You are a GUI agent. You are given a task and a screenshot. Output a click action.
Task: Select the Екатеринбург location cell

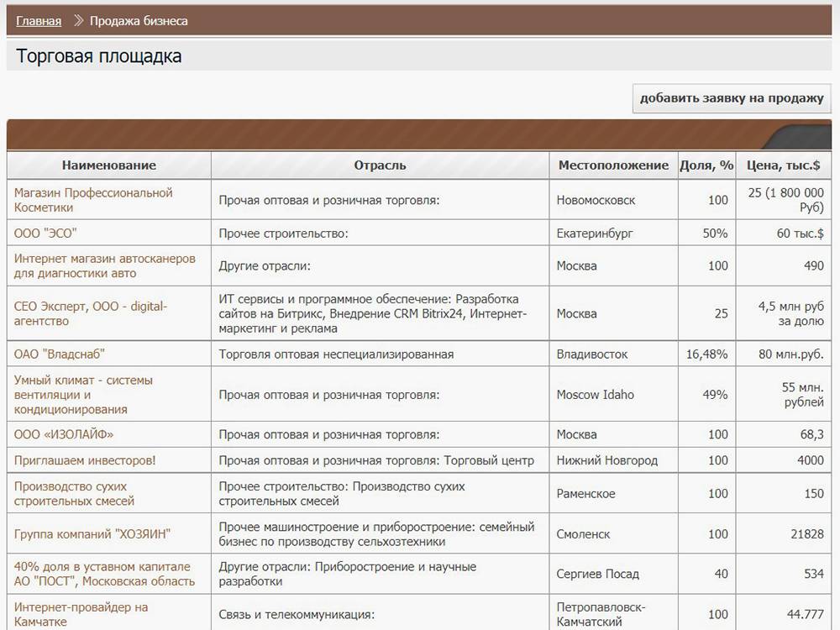(613, 233)
